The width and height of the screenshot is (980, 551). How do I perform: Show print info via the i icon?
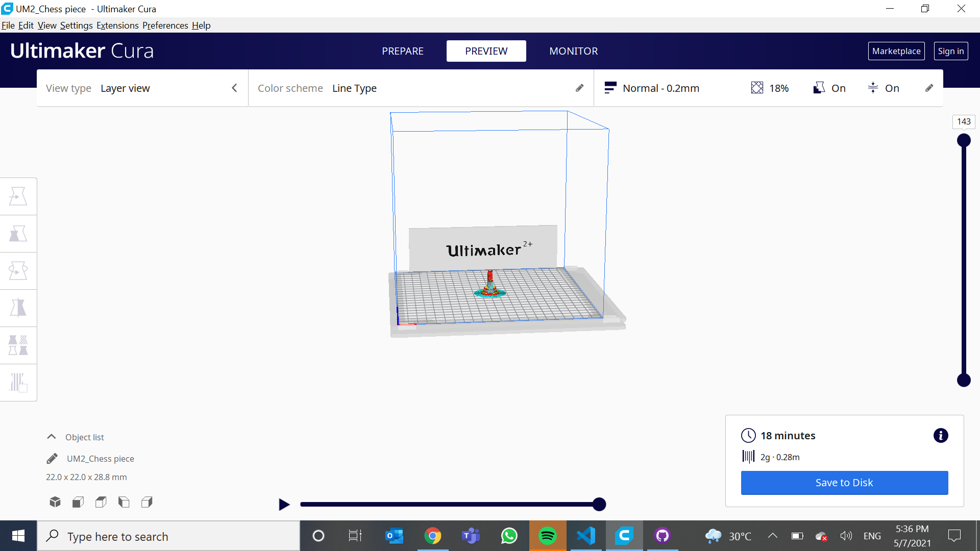click(941, 436)
